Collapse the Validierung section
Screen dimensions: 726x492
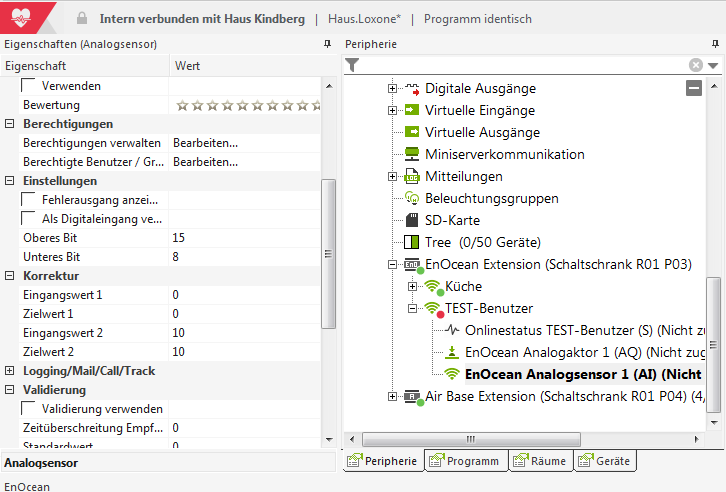[9, 389]
